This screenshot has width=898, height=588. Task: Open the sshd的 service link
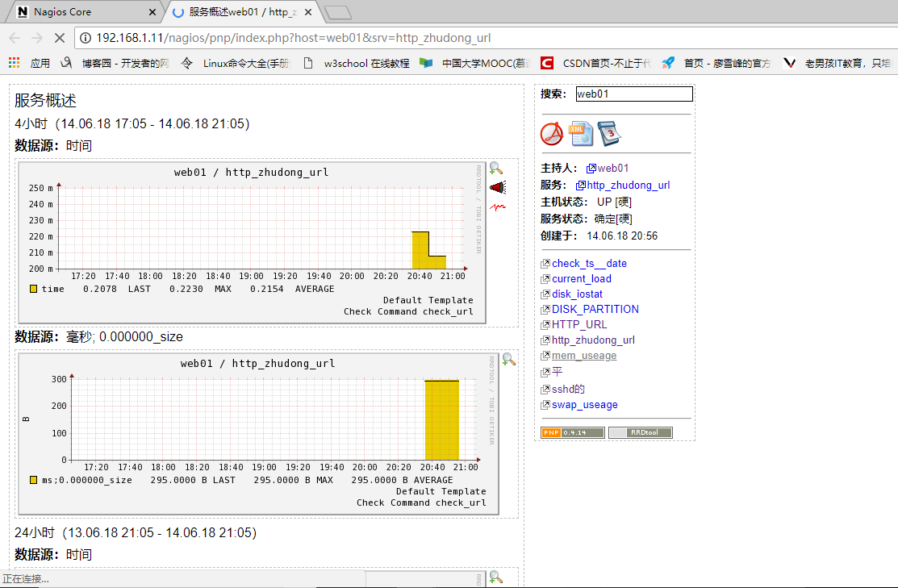point(568,390)
